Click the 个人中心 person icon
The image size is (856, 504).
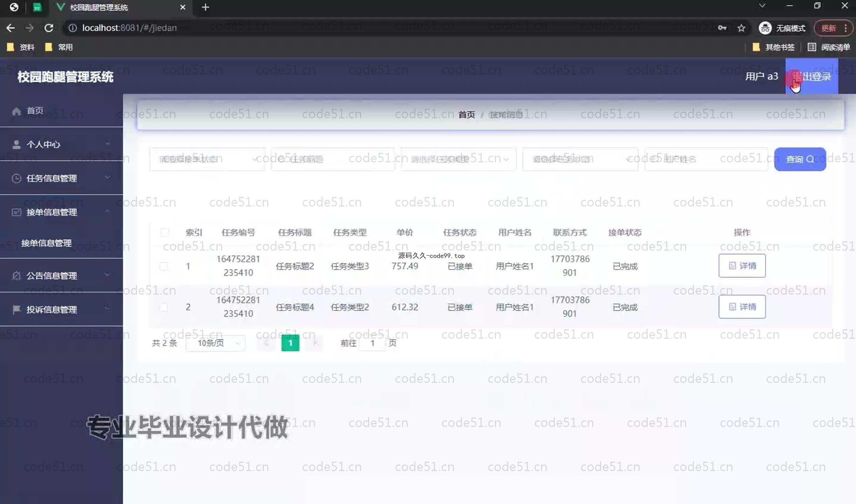coord(16,144)
